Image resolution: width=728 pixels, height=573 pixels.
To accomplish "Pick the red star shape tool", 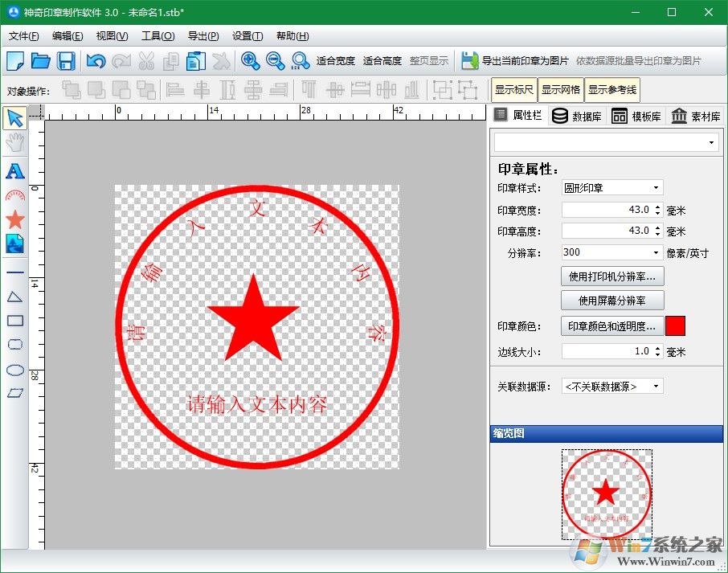I will (14, 219).
